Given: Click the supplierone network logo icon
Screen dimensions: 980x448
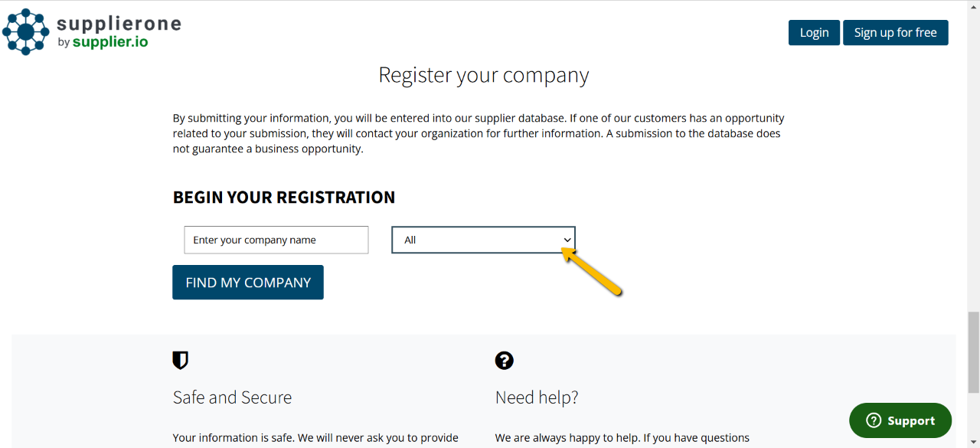Looking at the screenshot, I should (26, 32).
